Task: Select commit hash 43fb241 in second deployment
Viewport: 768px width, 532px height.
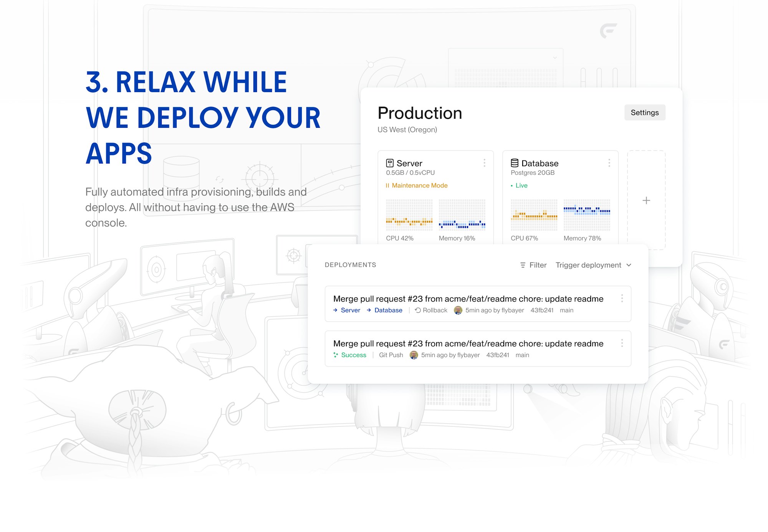Action: [498, 355]
